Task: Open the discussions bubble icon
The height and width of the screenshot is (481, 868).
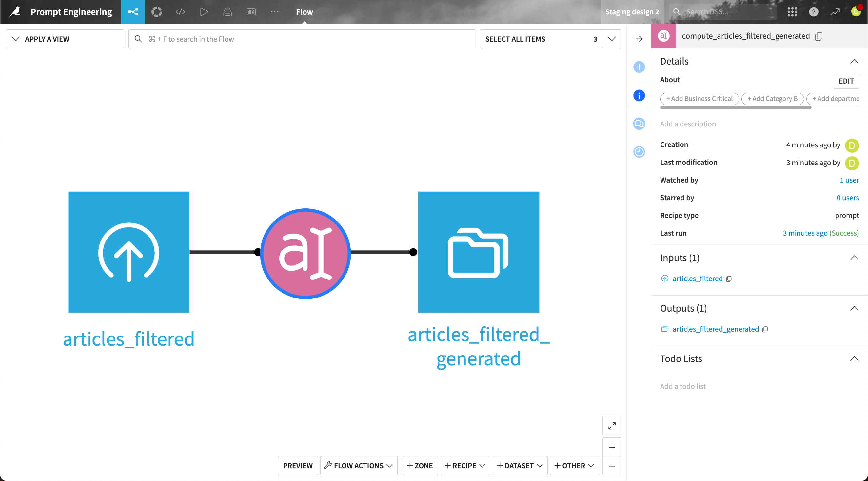Action: (639, 124)
